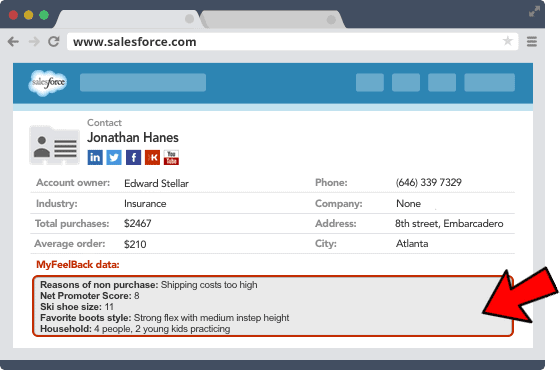Click the red close window button

(x=14, y=15)
